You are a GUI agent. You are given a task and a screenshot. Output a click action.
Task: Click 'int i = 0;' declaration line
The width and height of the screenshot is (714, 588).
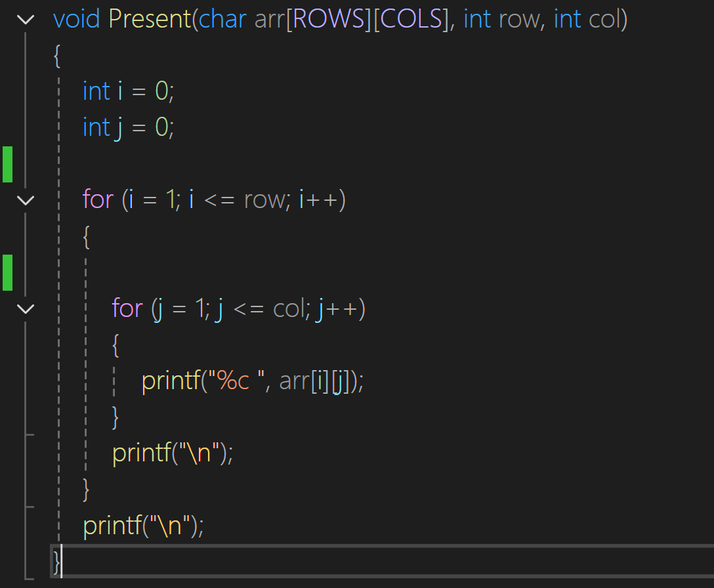coord(128,91)
